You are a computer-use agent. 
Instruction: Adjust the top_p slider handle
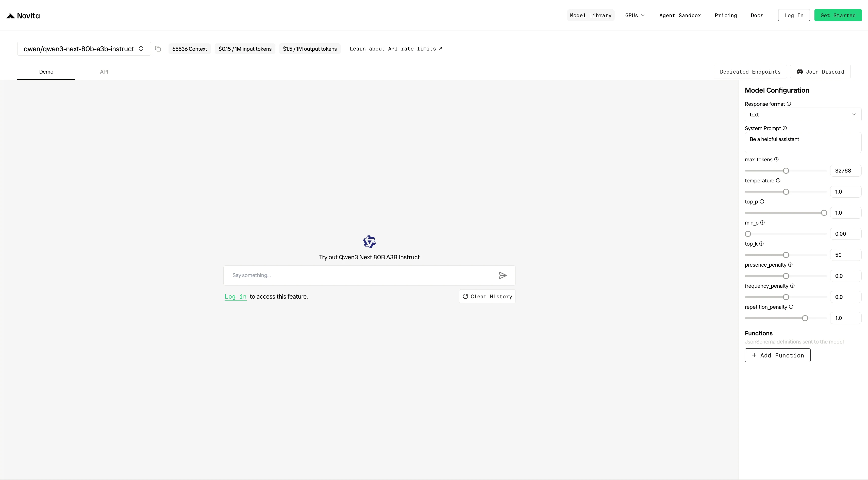pyautogui.click(x=824, y=213)
